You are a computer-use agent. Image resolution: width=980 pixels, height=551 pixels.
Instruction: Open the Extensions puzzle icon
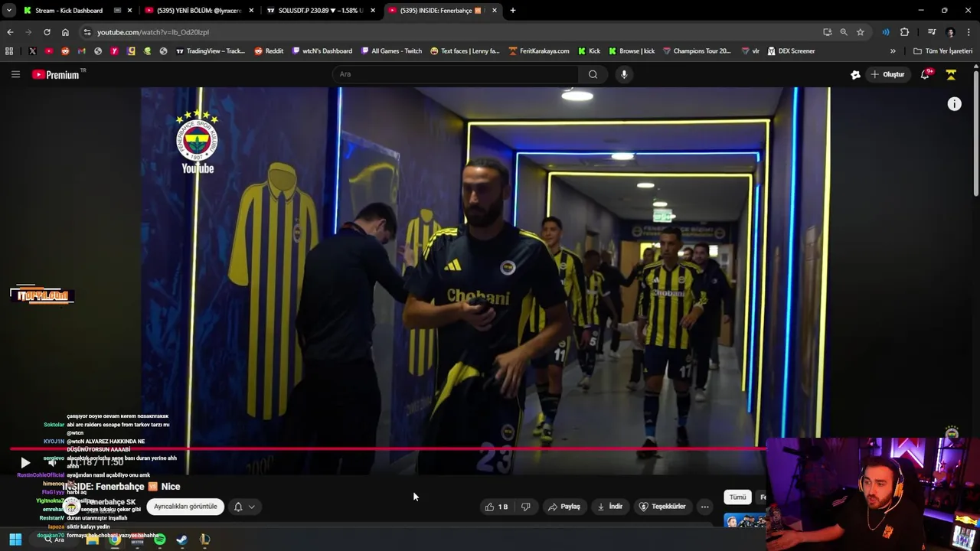(905, 32)
